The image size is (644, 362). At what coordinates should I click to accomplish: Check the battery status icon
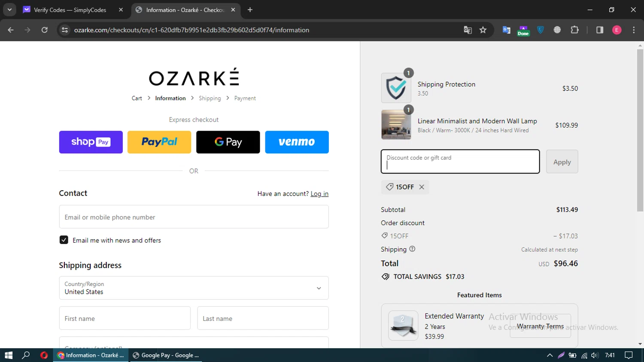point(572,355)
